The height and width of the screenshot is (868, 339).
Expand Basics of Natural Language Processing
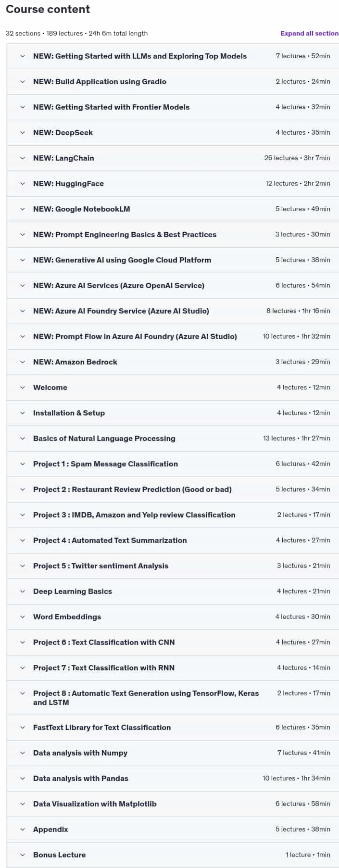coord(172,439)
